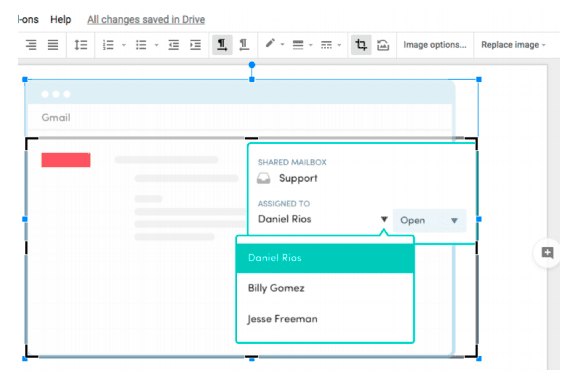Click the border color pencil icon
Screen dimensions: 576x390
tap(270, 44)
